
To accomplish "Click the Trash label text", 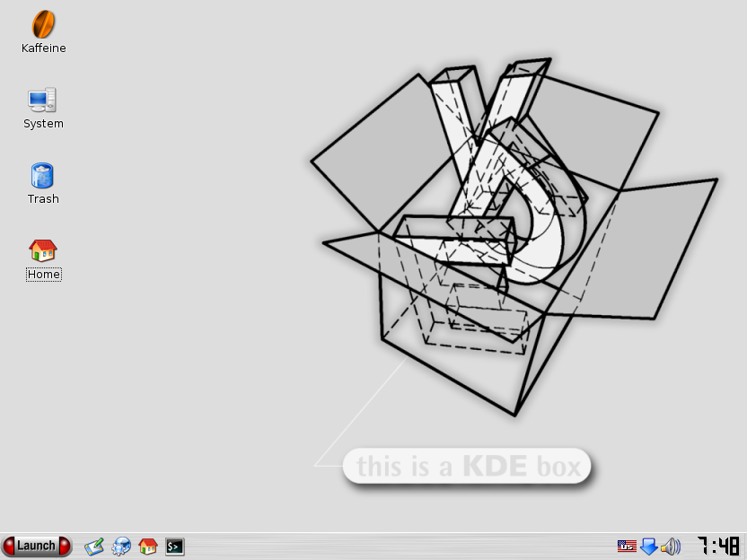I will pyautogui.click(x=43, y=199).
